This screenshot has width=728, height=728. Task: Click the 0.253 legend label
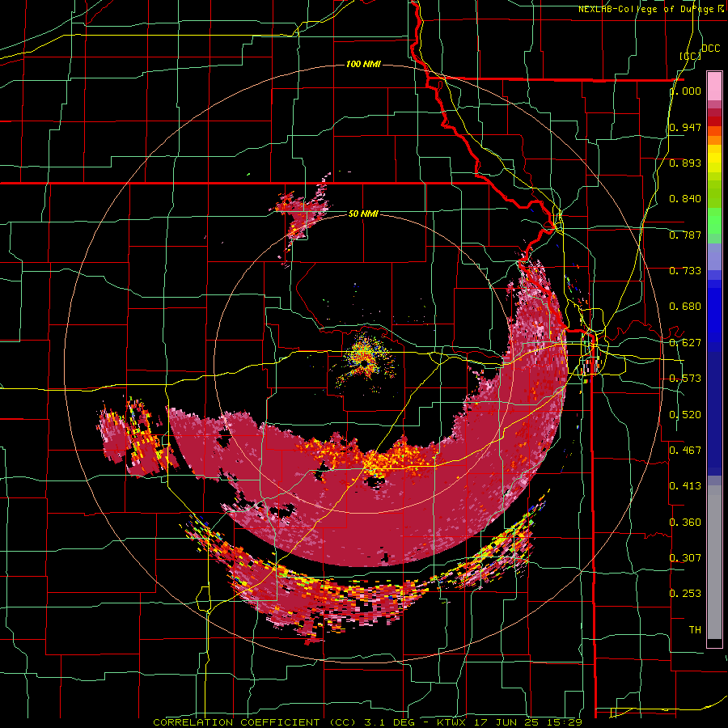(x=685, y=594)
